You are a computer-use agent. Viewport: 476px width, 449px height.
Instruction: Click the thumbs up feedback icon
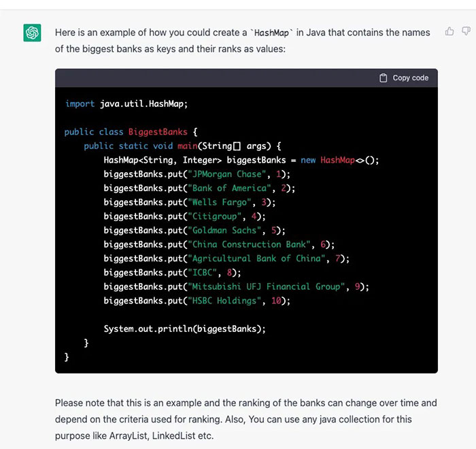449,31
